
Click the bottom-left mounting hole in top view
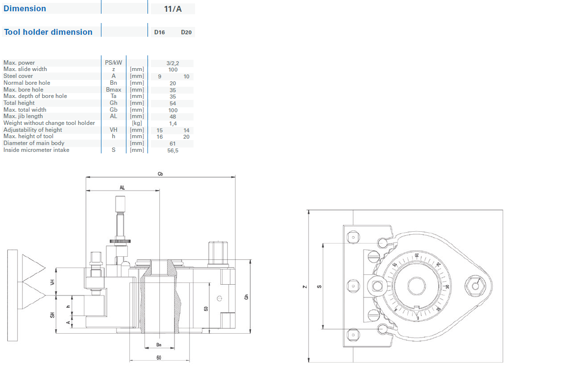[353, 335]
